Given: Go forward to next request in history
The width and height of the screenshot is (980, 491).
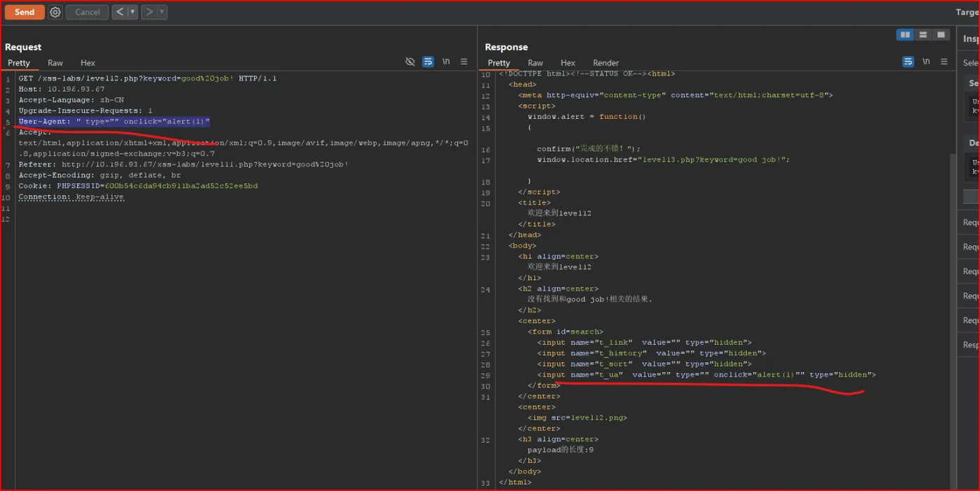Looking at the screenshot, I should [149, 12].
